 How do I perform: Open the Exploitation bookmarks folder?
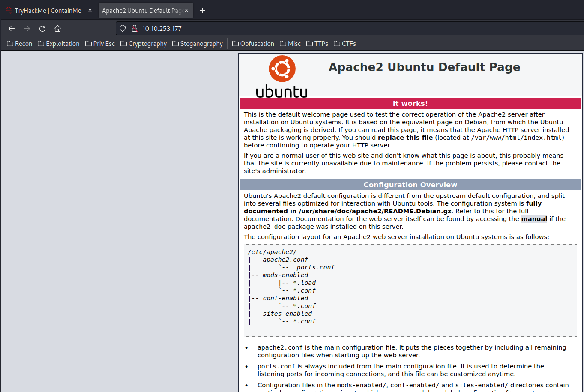(59, 44)
